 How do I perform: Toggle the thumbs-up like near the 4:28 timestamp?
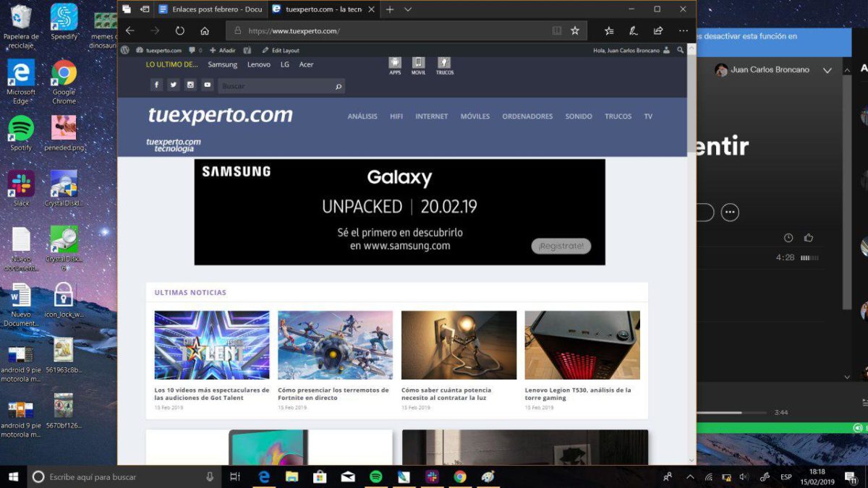tap(808, 237)
